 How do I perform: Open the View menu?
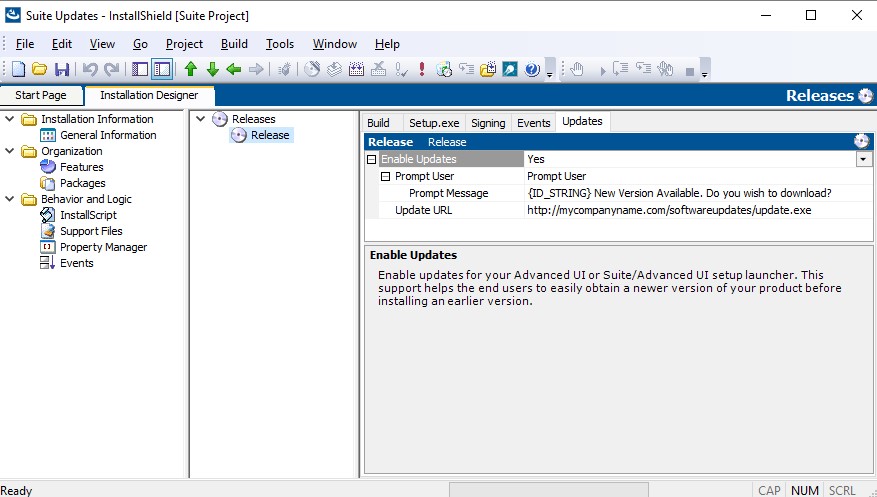(x=102, y=44)
